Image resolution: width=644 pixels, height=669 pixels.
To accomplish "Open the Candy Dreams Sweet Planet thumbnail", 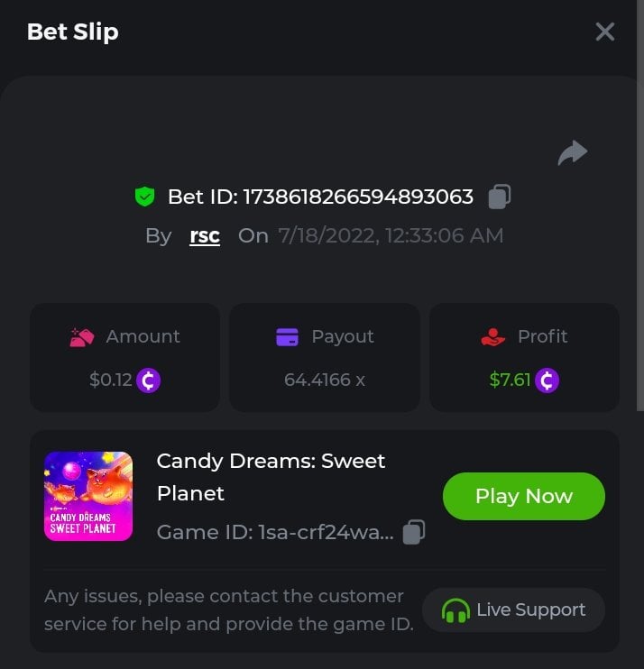I will coord(88,496).
